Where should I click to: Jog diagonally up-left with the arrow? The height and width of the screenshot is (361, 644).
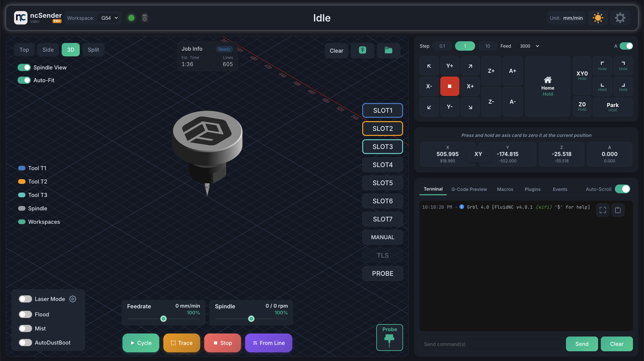[429, 66]
